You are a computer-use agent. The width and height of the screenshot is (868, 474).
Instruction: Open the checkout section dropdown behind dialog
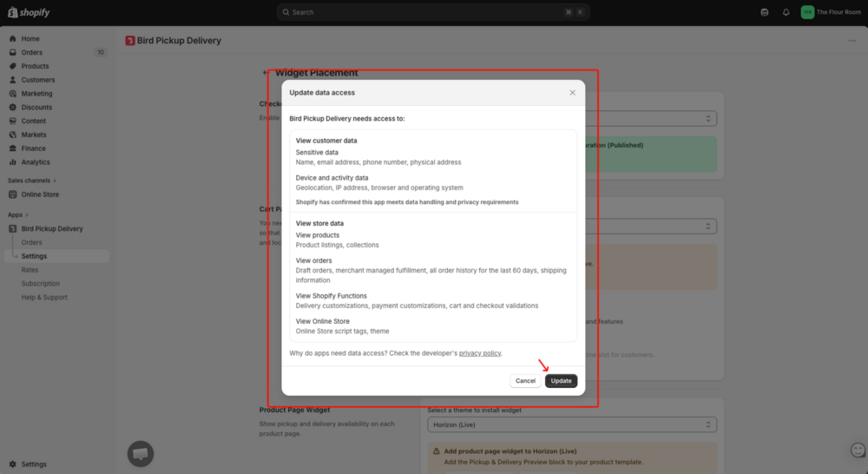click(651, 118)
